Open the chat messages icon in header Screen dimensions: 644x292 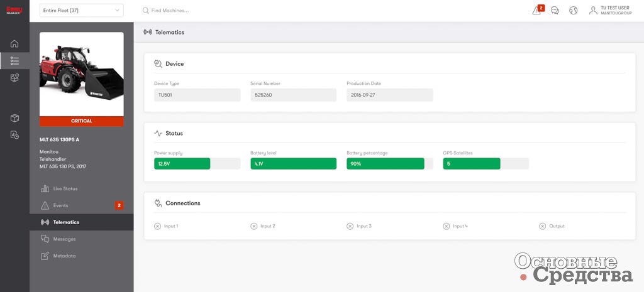pyautogui.click(x=555, y=11)
